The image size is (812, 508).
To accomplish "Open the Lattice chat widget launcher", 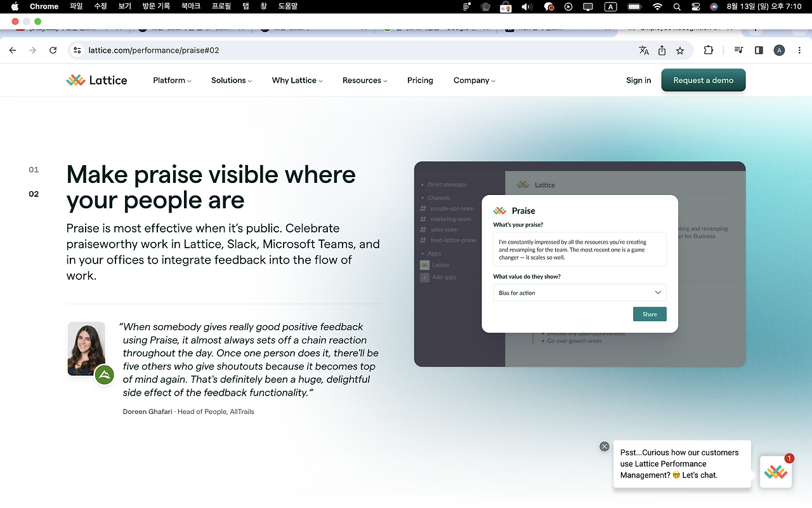I will (x=776, y=472).
